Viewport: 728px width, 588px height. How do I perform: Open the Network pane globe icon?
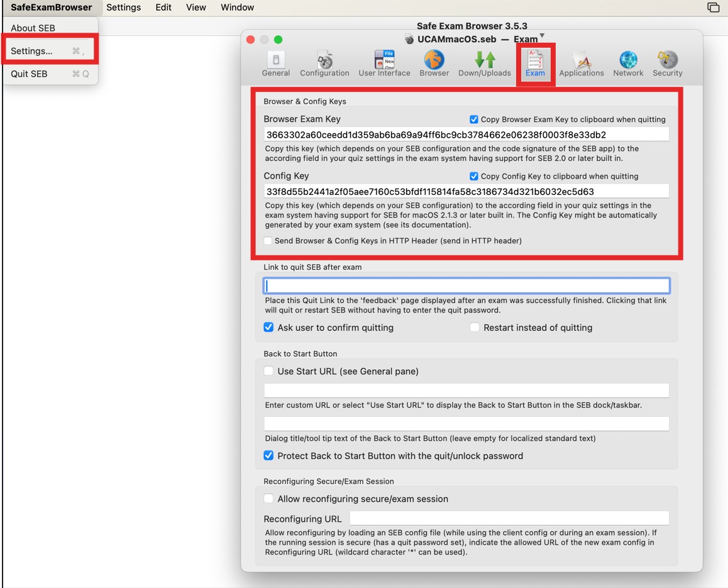628,62
